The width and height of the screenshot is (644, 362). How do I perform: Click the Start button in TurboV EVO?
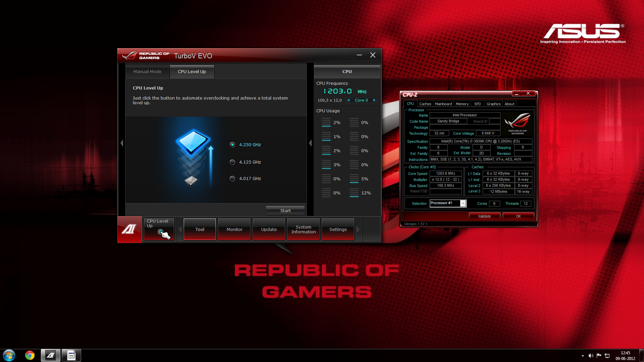pos(285,210)
